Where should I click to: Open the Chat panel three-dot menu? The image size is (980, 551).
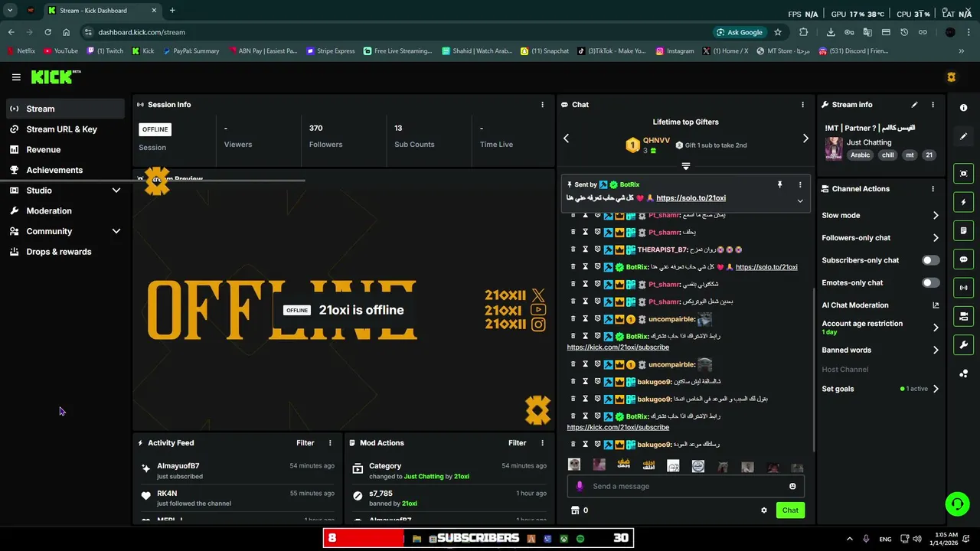point(802,105)
